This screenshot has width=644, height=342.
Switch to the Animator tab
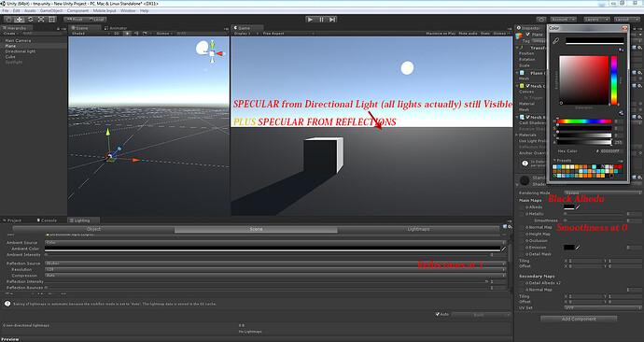tap(117, 28)
